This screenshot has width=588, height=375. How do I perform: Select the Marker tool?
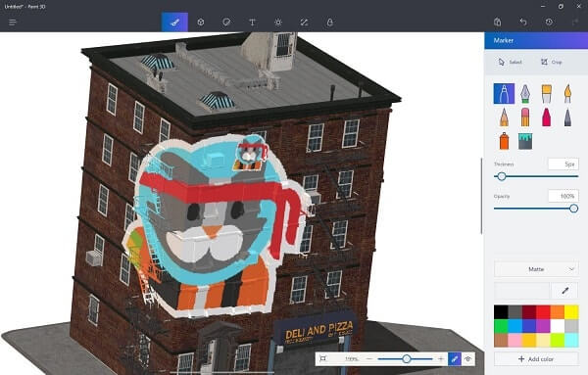pos(504,94)
